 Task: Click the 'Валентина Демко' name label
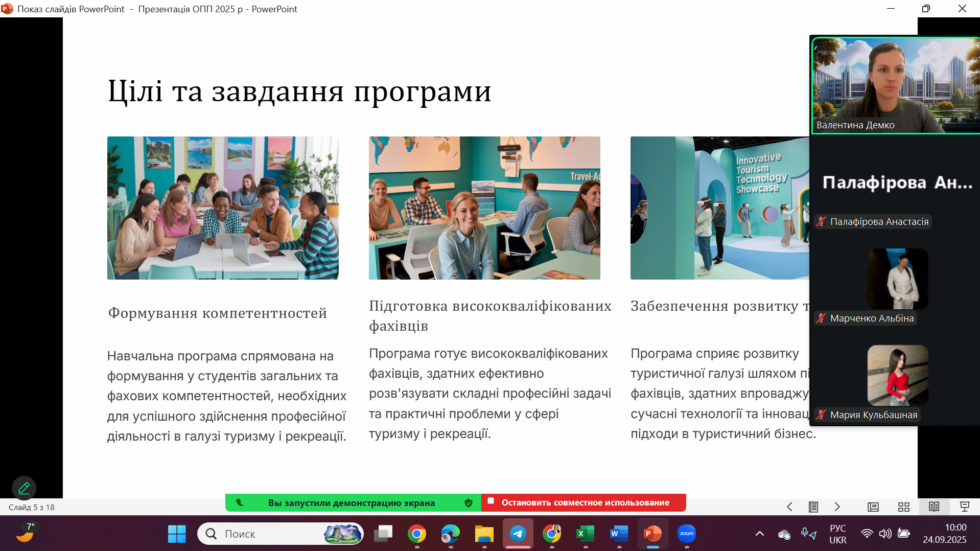[855, 125]
